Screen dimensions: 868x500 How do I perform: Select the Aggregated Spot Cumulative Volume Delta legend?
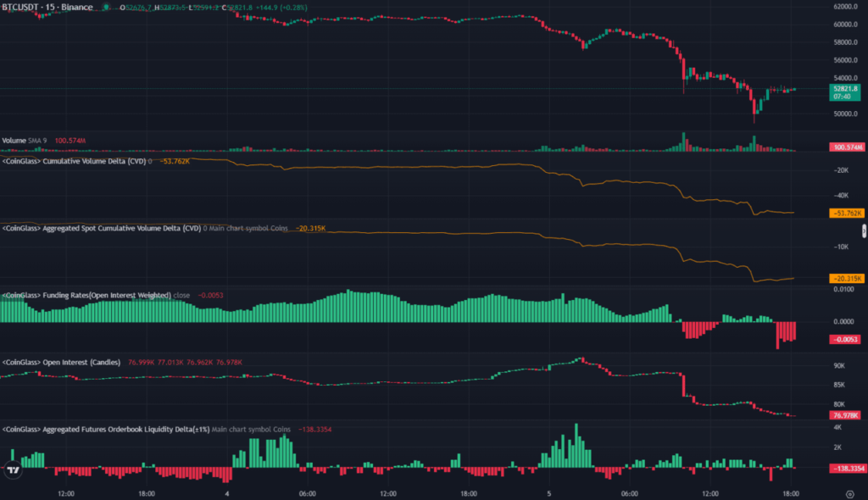pyautogui.click(x=102, y=228)
